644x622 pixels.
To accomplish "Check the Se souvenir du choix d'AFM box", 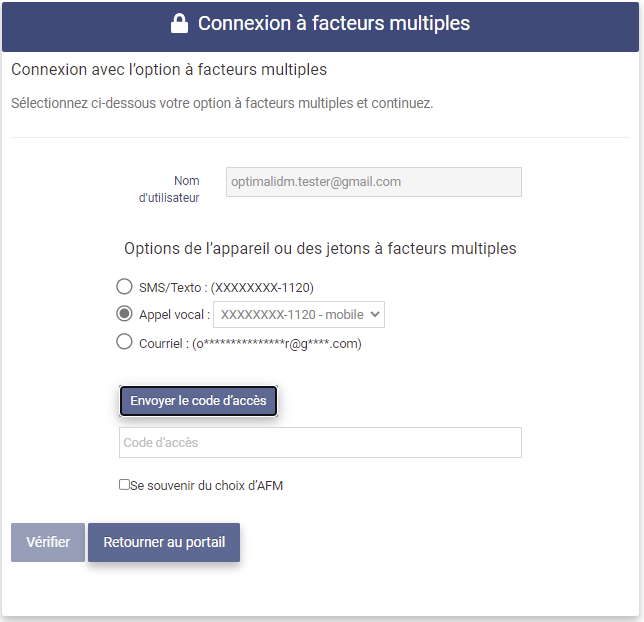I will 124,484.
